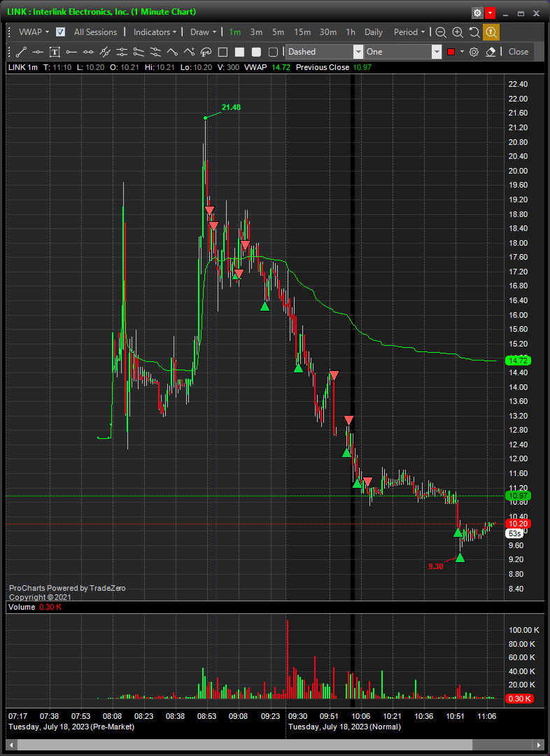Select the filled rounded rectangle tool

pos(256,52)
